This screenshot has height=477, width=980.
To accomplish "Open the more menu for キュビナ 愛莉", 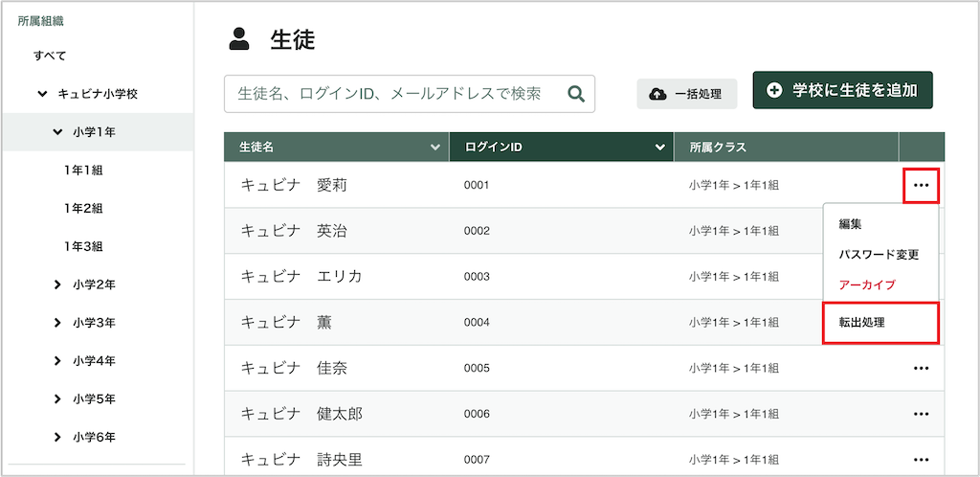I will click(x=922, y=186).
